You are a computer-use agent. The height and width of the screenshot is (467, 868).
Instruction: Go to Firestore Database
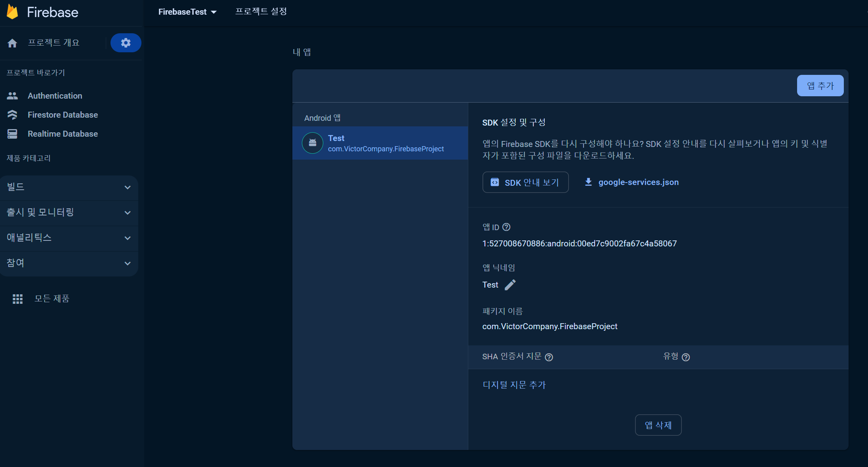63,115
